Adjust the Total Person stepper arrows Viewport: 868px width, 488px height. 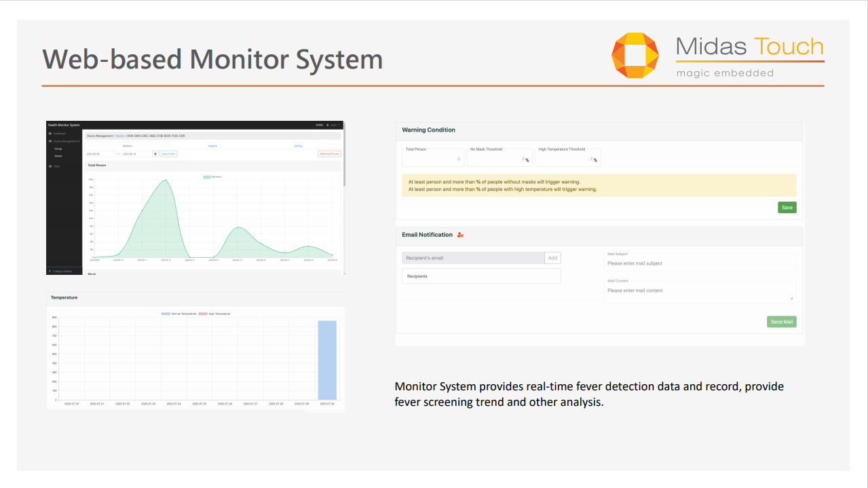point(459,159)
